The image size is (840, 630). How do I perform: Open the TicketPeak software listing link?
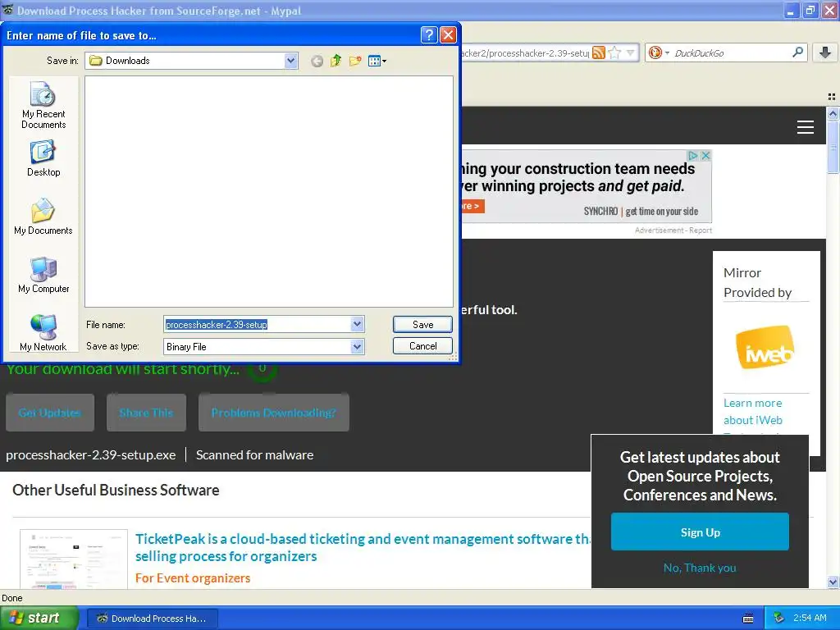click(363, 547)
